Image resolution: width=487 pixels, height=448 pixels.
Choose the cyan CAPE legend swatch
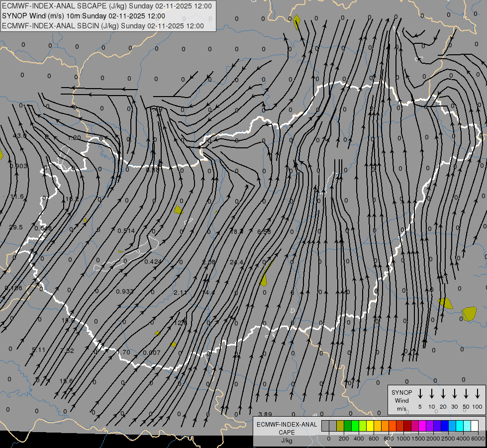(x=459, y=426)
